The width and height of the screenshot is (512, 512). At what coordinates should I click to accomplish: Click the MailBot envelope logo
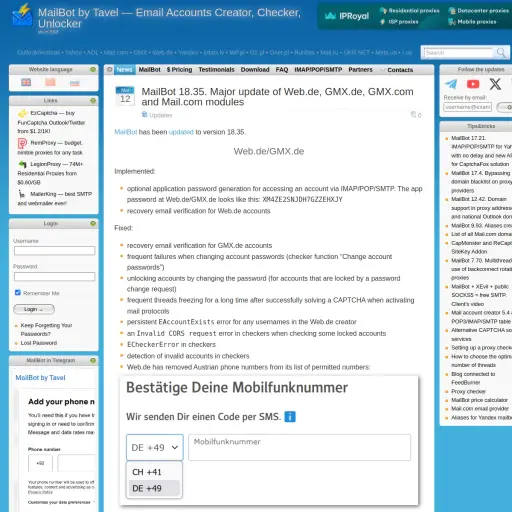tap(22, 15)
